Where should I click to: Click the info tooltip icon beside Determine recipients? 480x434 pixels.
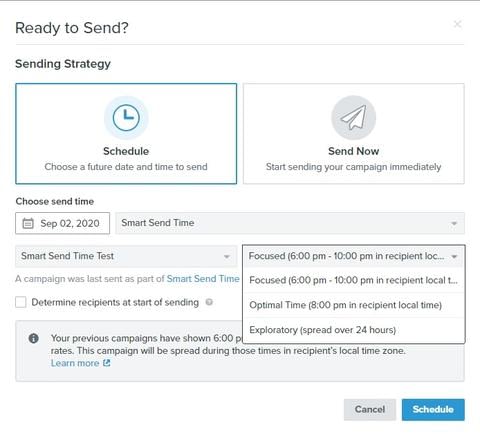209,302
